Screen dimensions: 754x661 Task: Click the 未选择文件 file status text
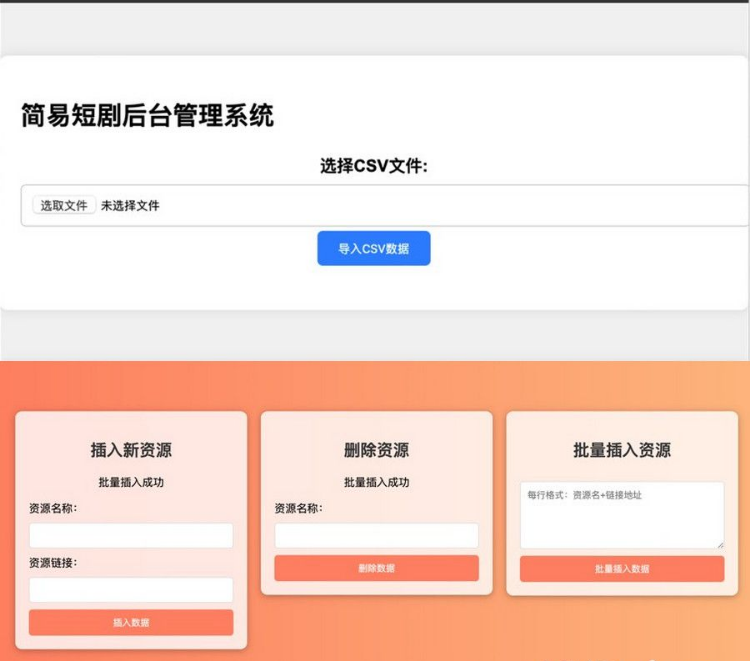pos(130,206)
